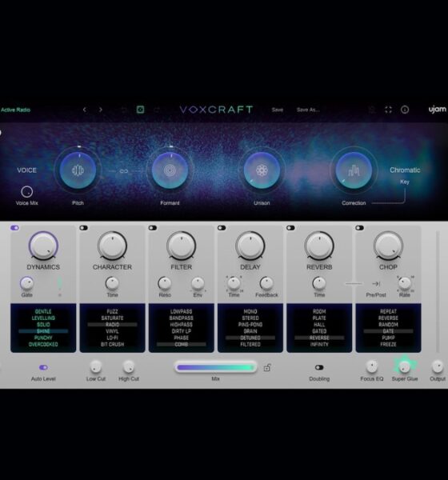Go to the previous preset arrow
This screenshot has height=480, width=448.
click(x=85, y=110)
